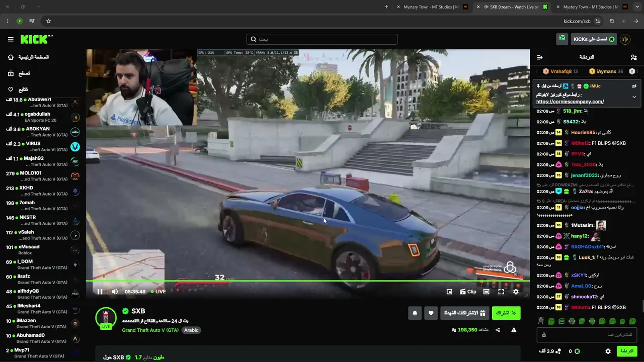Open browser profile Z avatar
644x362 pixels.
[x=20, y=21]
